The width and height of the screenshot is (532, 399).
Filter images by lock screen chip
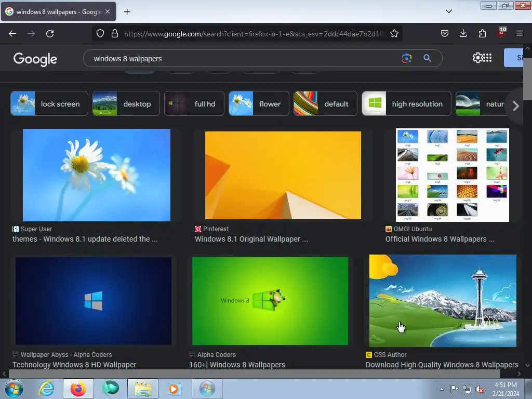[x=49, y=103]
